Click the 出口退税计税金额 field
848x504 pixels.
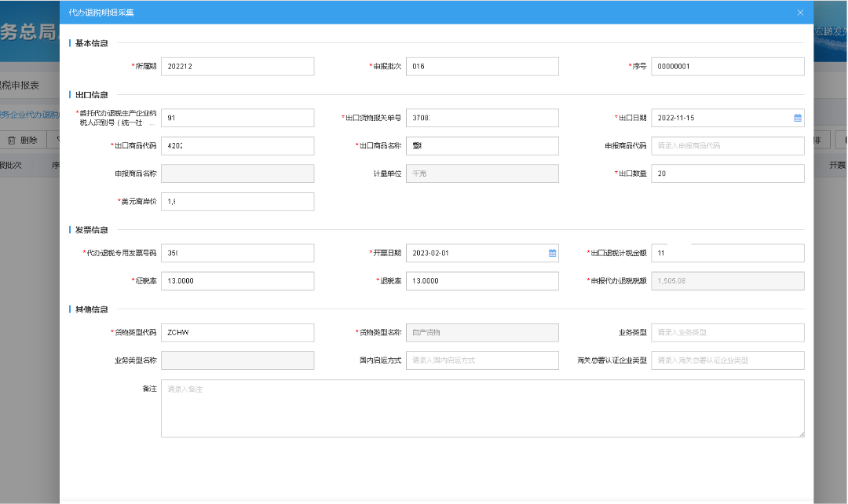727,253
